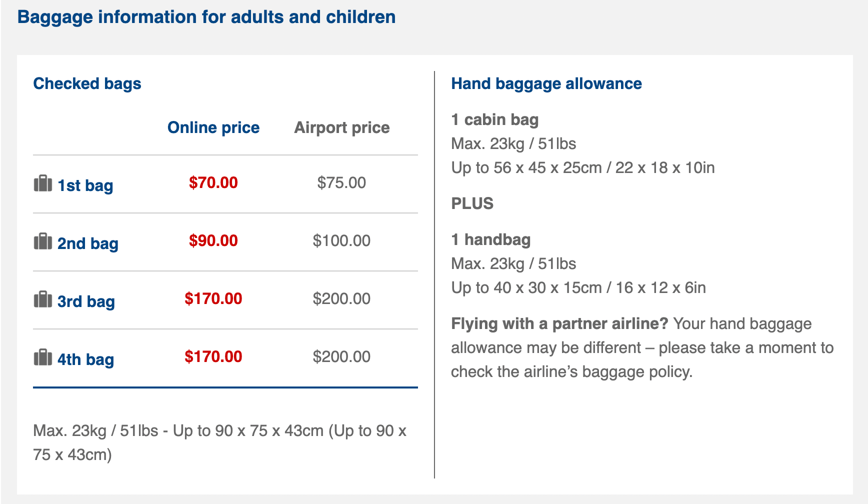868x504 pixels.
Task: Click the $100.00 airport price
Action: 342,240
